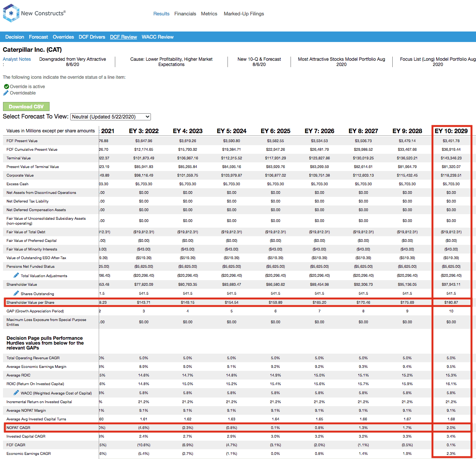The image size is (476, 459).
Task: Click the Fair Value of Minority Interests label
Action: click(x=32, y=249)
